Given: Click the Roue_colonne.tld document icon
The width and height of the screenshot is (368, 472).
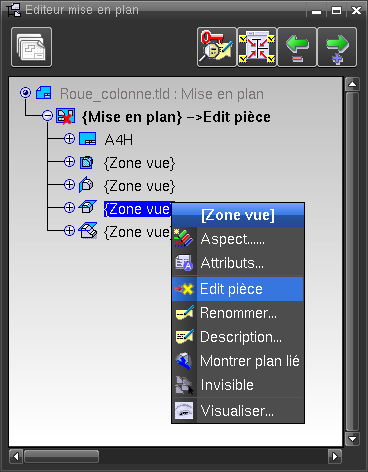Looking at the screenshot, I should (43, 93).
